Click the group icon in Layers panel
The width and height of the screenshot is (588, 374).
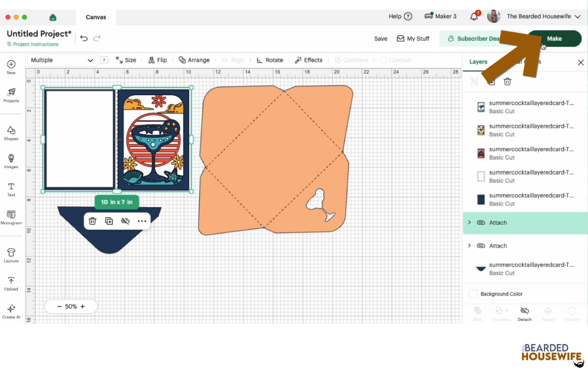(474, 82)
